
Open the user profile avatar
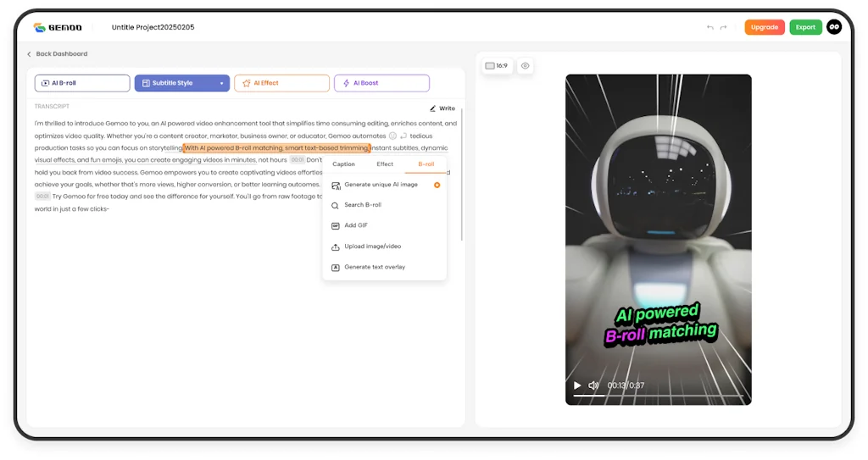point(834,27)
